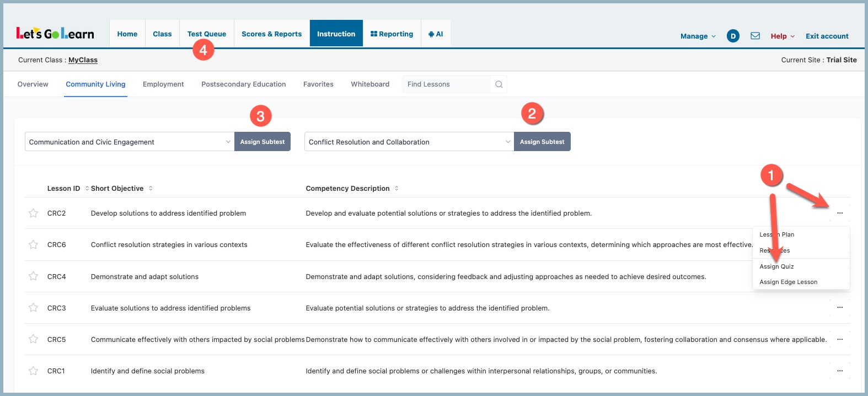
Task: Open the Manage dropdown menu
Action: (698, 36)
